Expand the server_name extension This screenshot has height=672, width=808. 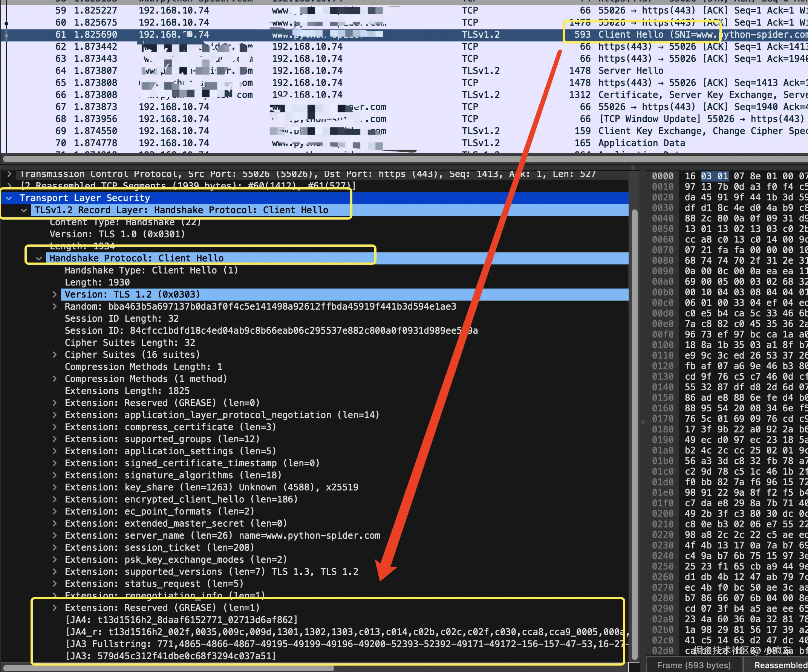point(54,535)
